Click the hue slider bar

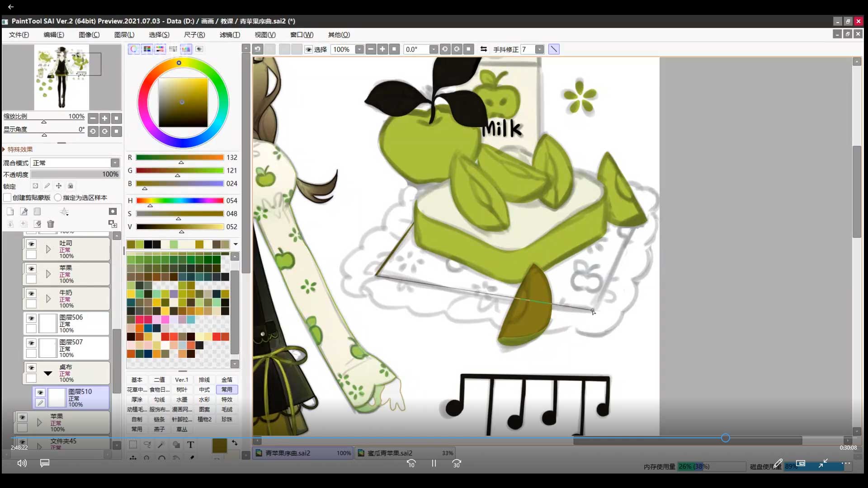click(180, 201)
